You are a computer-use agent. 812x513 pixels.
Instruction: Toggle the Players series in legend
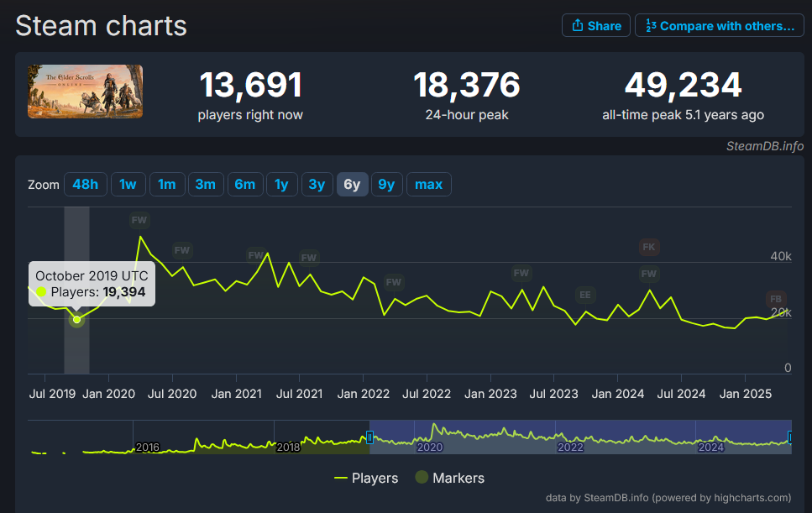(x=366, y=478)
